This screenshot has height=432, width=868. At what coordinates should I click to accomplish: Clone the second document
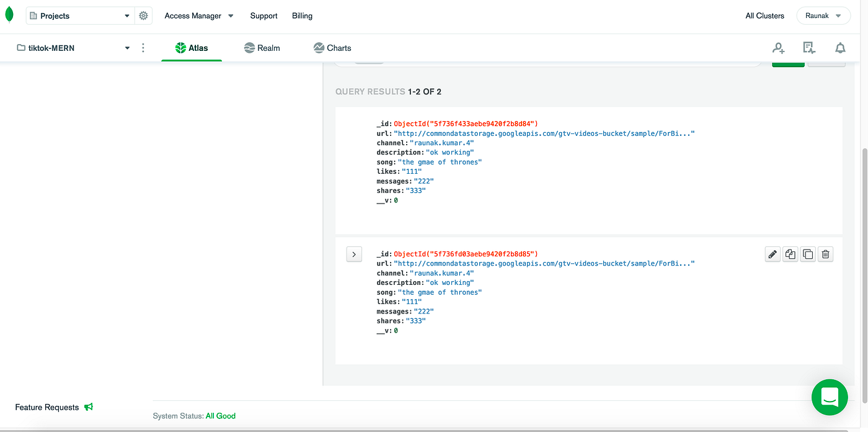point(790,254)
